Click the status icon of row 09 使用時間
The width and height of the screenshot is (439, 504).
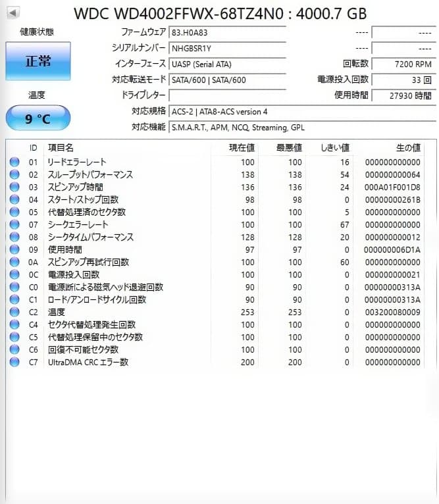click(x=14, y=250)
